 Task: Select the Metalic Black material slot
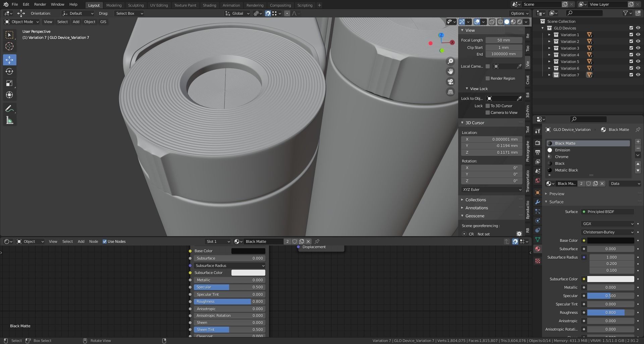588,170
